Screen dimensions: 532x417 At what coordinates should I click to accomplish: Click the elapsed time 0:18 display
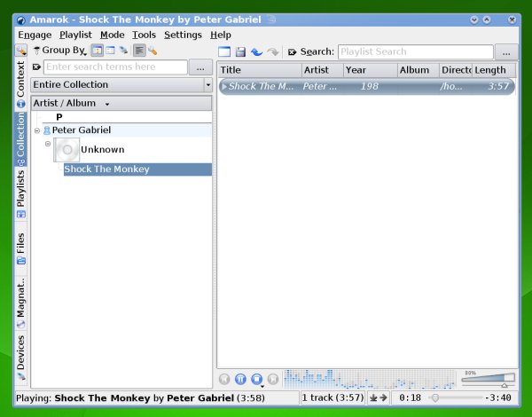tap(410, 397)
